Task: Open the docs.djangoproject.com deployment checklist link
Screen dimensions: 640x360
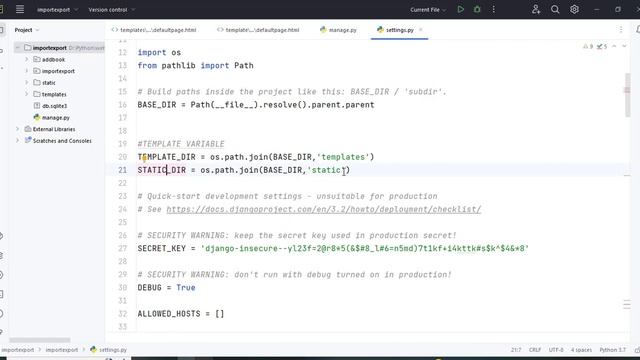Action: [x=324, y=209]
